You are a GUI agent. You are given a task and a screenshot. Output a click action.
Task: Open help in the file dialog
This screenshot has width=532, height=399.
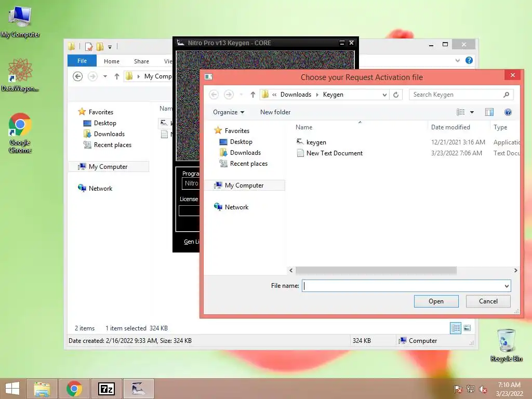click(x=508, y=112)
